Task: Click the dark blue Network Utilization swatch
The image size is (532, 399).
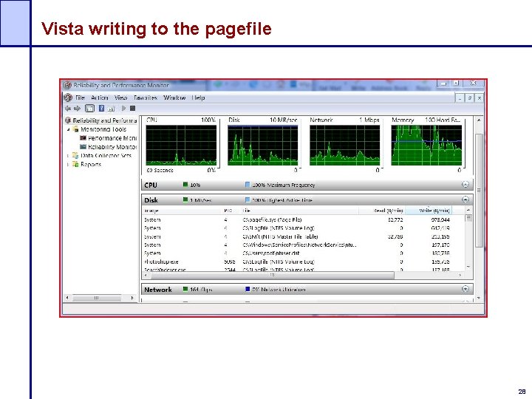Action: pos(248,289)
